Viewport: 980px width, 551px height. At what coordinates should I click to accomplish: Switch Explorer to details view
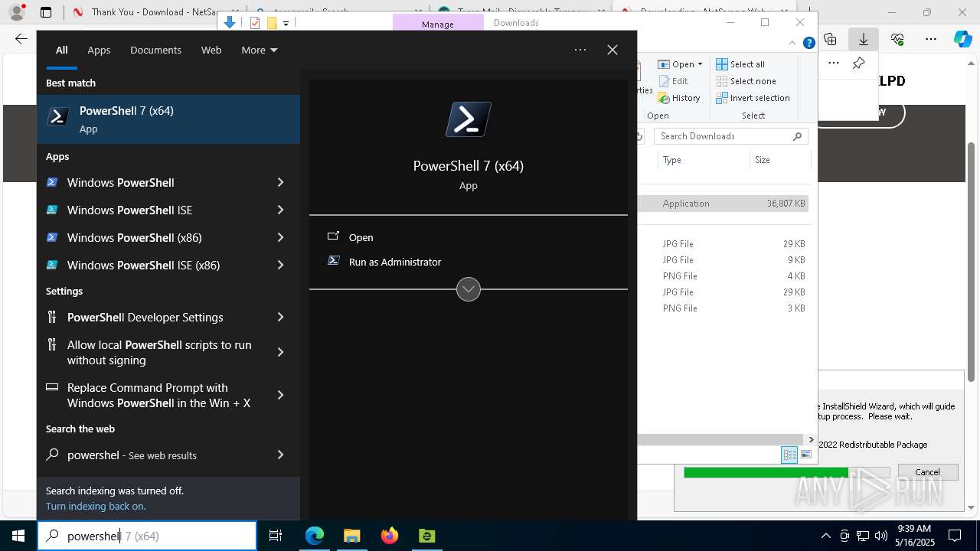pos(789,455)
